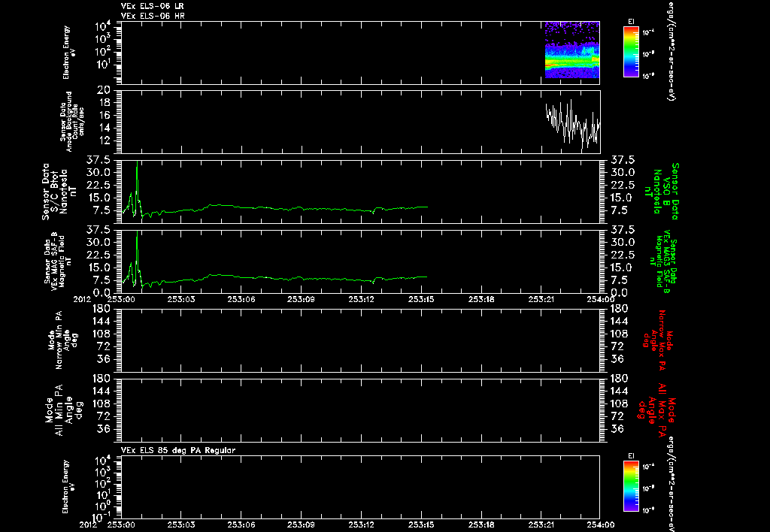Click '253:03' on the bottom time axis
This screenshot has width=770, height=532.
[x=181, y=524]
